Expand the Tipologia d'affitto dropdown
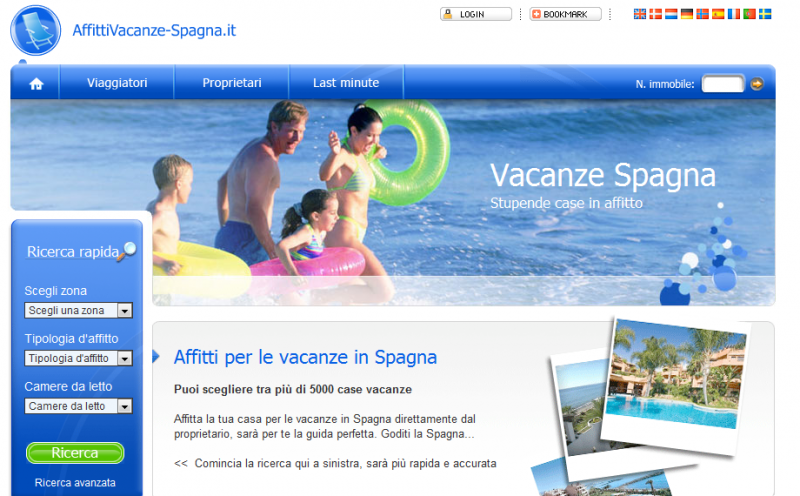This screenshot has width=800, height=496. tap(79, 358)
